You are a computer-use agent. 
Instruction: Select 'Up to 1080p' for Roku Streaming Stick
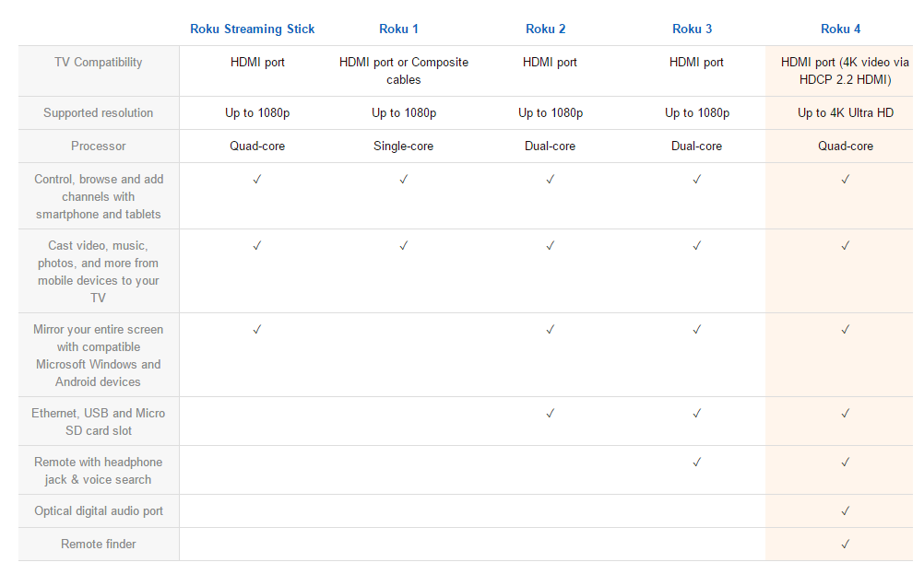point(257,112)
